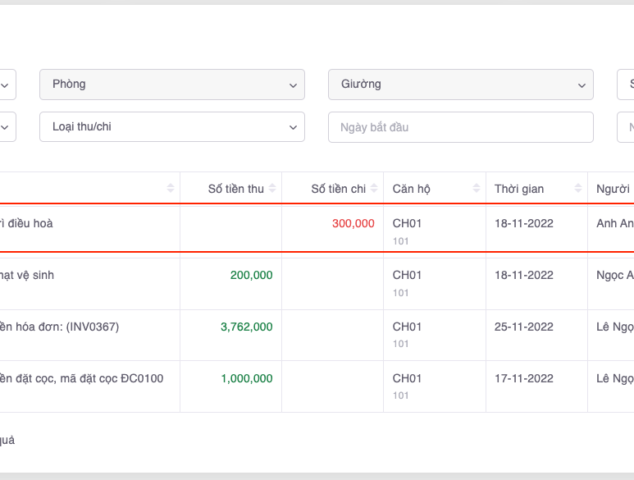Click the 1,000,000 deposit amount
634x480 pixels.
(x=246, y=378)
